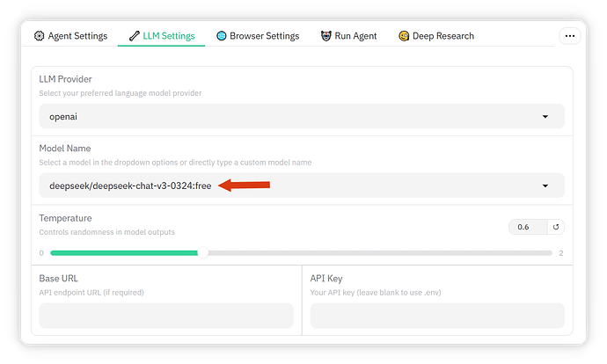
Task: Click the API Key label
Action: 326,279
